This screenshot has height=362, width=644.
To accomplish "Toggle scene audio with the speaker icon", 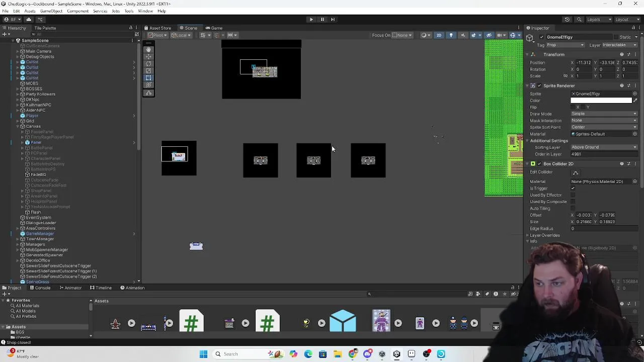I will [462, 35].
